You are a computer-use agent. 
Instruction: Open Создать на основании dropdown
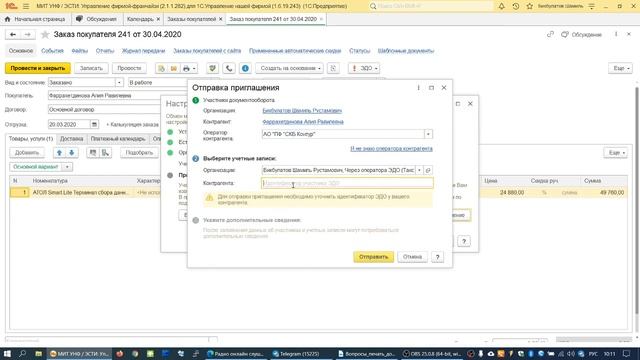(x=290, y=68)
